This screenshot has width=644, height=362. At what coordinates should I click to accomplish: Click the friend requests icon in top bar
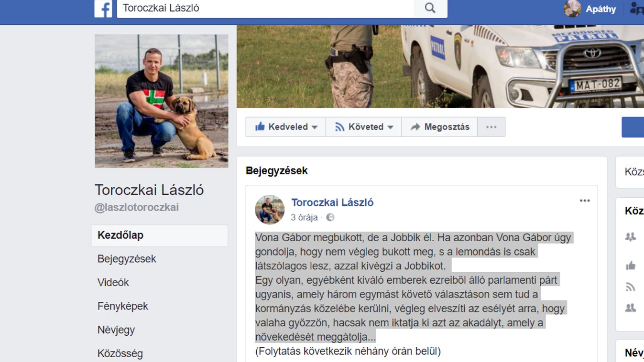click(637, 9)
